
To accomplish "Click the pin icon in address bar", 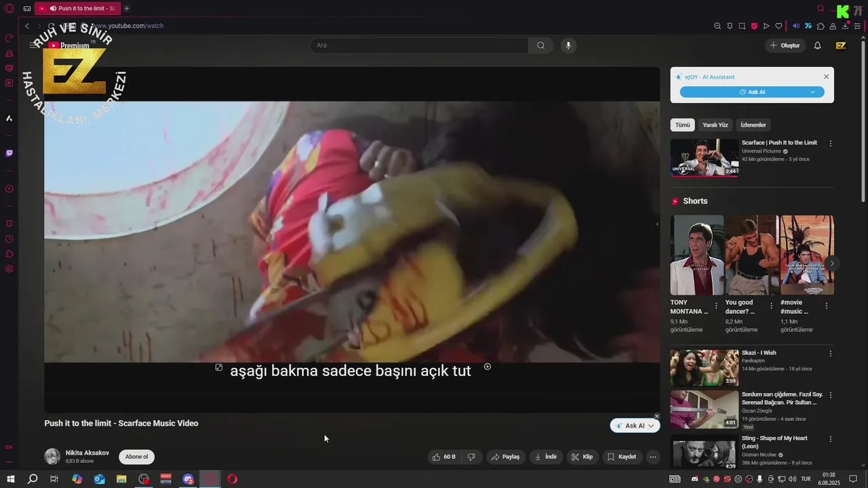I will pos(730,26).
